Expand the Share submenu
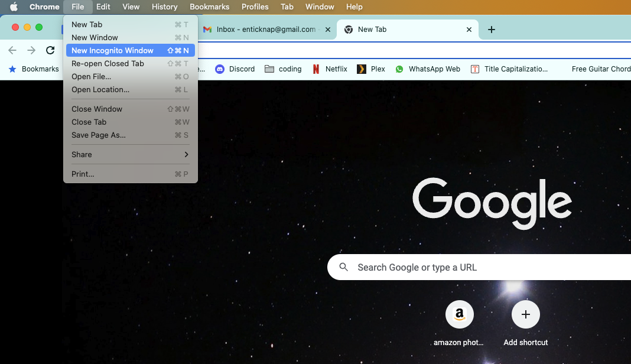The width and height of the screenshot is (631, 364). coord(131,155)
